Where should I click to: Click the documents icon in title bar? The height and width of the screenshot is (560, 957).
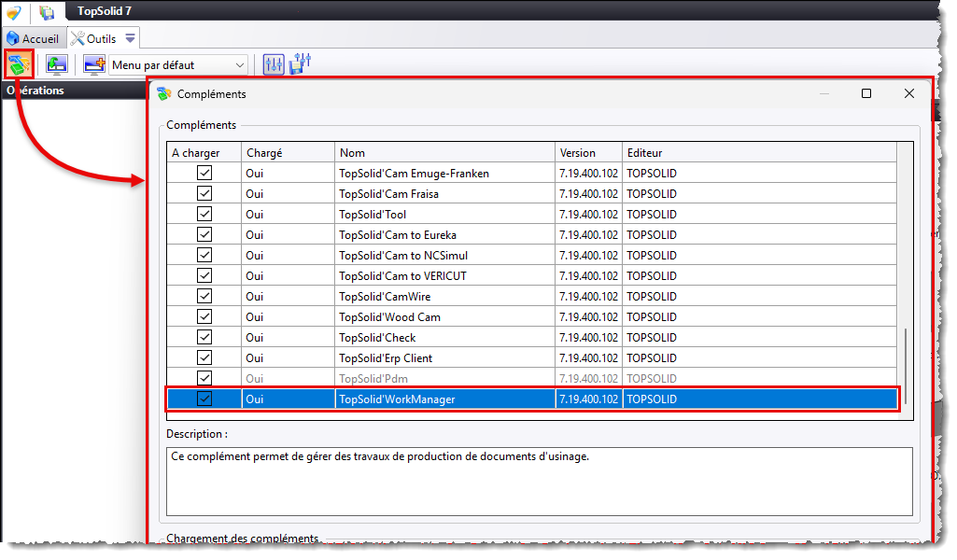47,11
